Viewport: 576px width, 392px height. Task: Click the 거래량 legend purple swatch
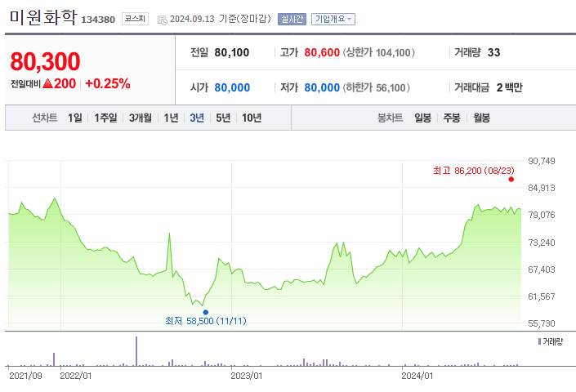click(x=539, y=341)
